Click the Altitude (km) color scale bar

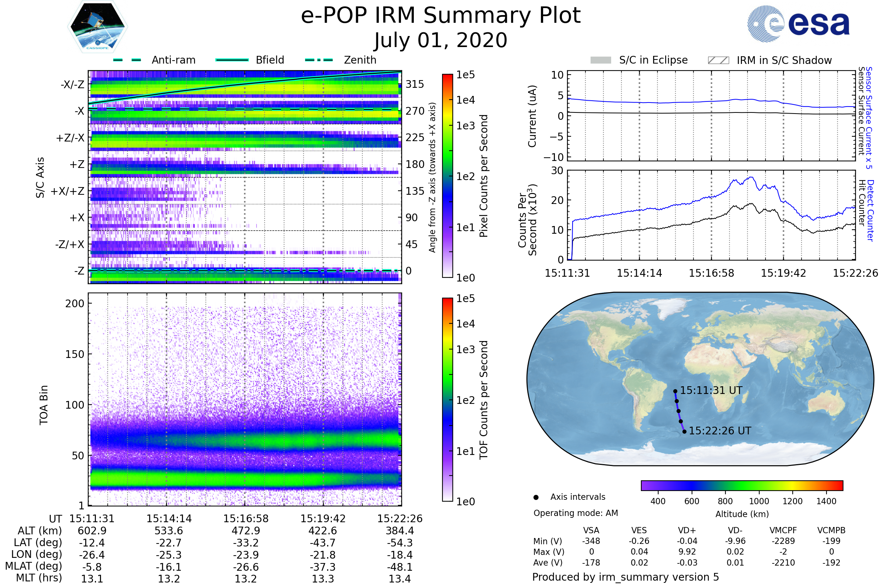click(x=742, y=485)
